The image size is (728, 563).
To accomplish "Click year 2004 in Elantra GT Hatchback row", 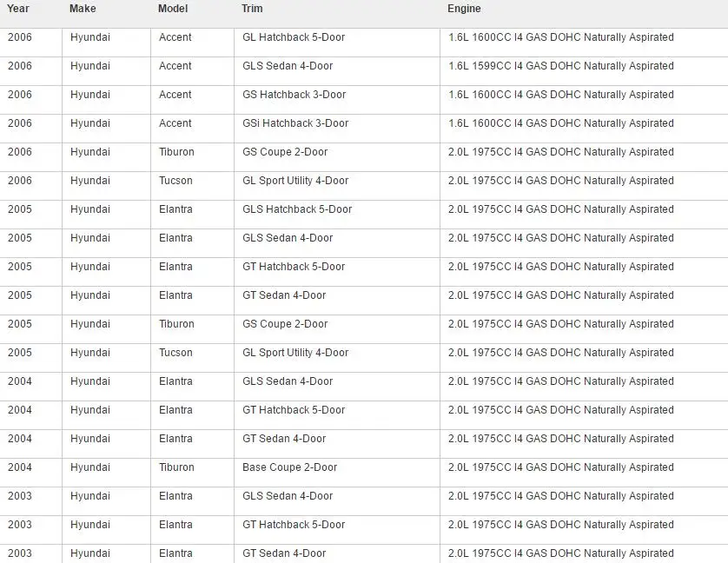I will (20, 410).
